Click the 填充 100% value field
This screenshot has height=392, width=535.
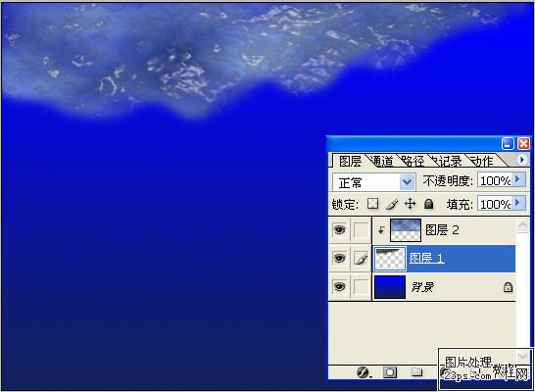(x=496, y=204)
